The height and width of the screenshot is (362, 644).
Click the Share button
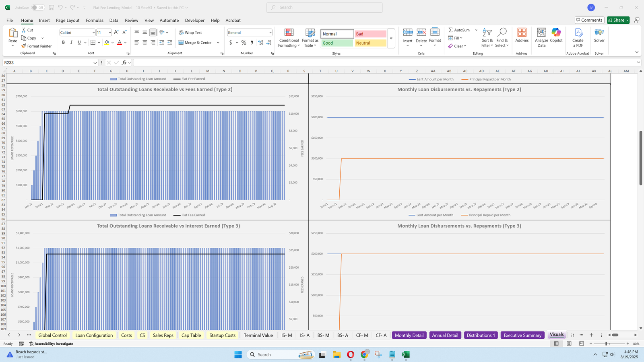616,20
